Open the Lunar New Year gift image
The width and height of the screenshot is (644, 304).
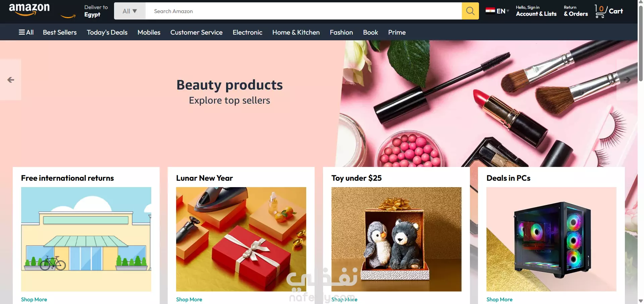tap(241, 239)
